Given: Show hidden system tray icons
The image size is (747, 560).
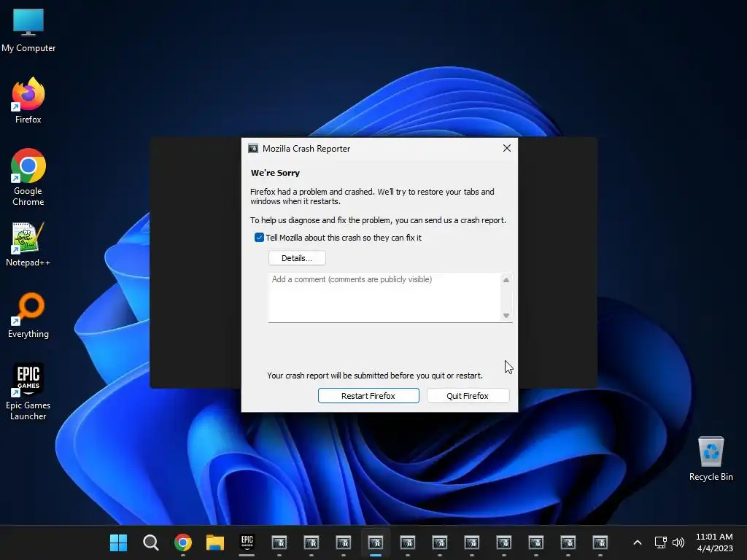Looking at the screenshot, I should coord(638,542).
